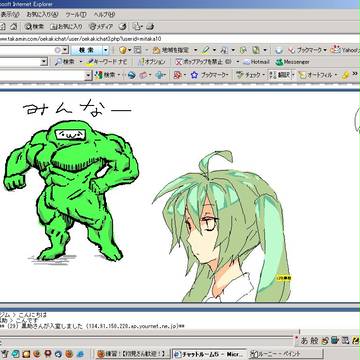360x360 pixels.
Task: Click the 検索 Search button in IE toolbar
Action: (34, 26)
